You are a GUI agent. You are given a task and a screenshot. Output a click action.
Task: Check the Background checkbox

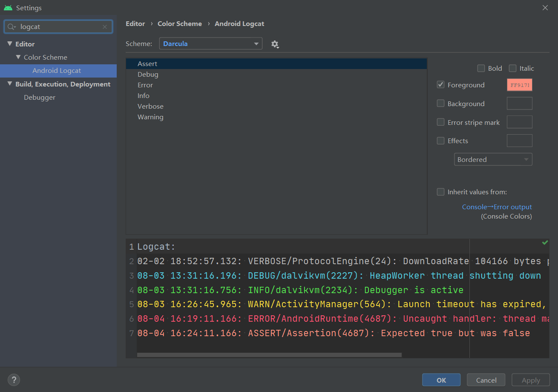[x=441, y=104]
